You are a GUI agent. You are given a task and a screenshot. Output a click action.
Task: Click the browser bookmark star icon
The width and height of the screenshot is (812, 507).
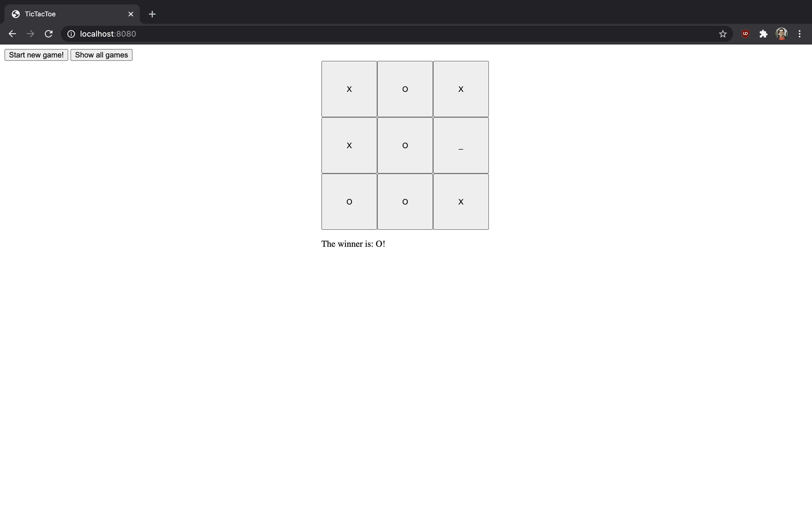[723, 33]
